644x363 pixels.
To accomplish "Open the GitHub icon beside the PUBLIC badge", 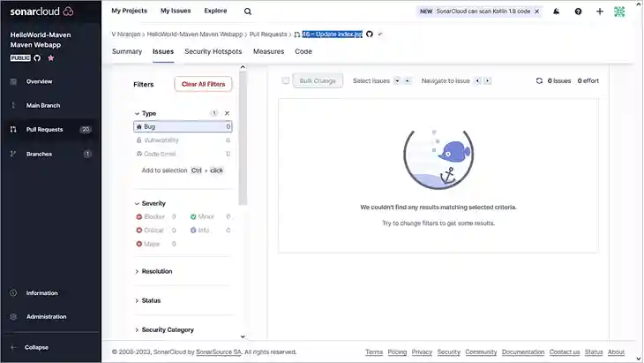I will [x=37, y=58].
